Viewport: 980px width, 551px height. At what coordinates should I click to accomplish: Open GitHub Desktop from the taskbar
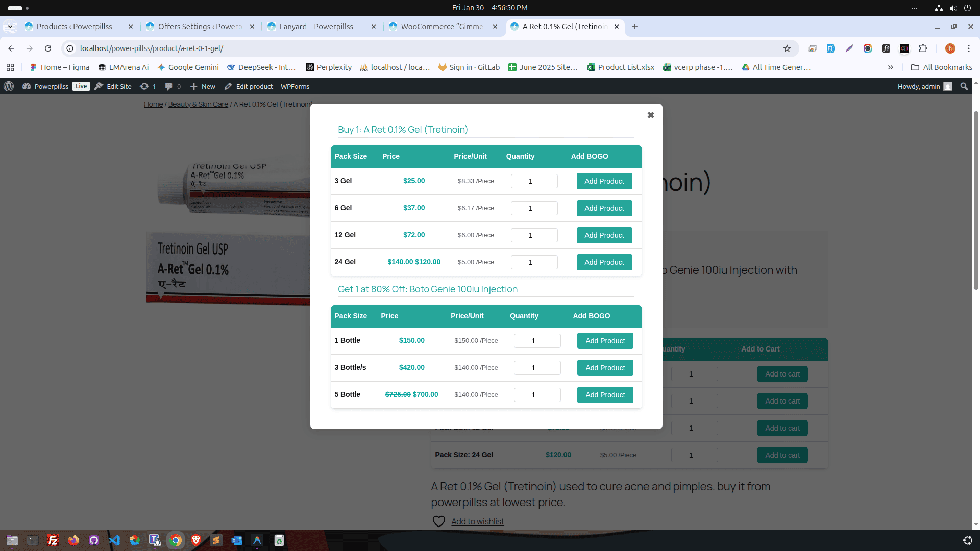(x=93, y=540)
